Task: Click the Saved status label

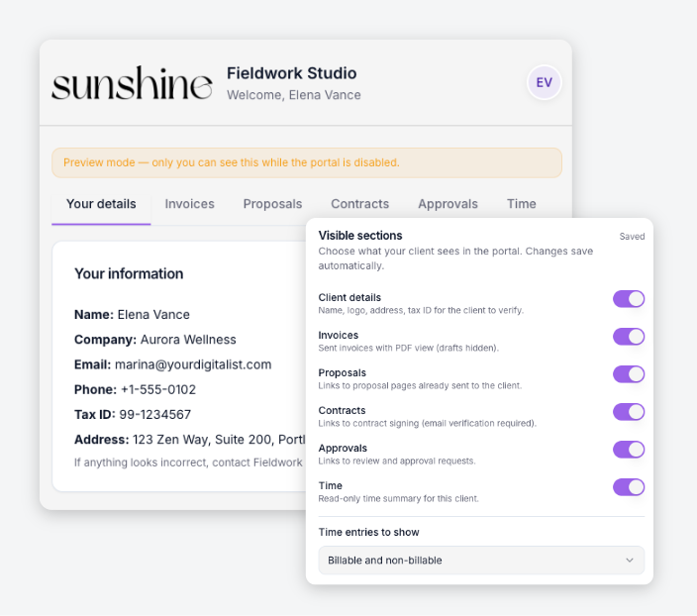Action: (x=632, y=237)
